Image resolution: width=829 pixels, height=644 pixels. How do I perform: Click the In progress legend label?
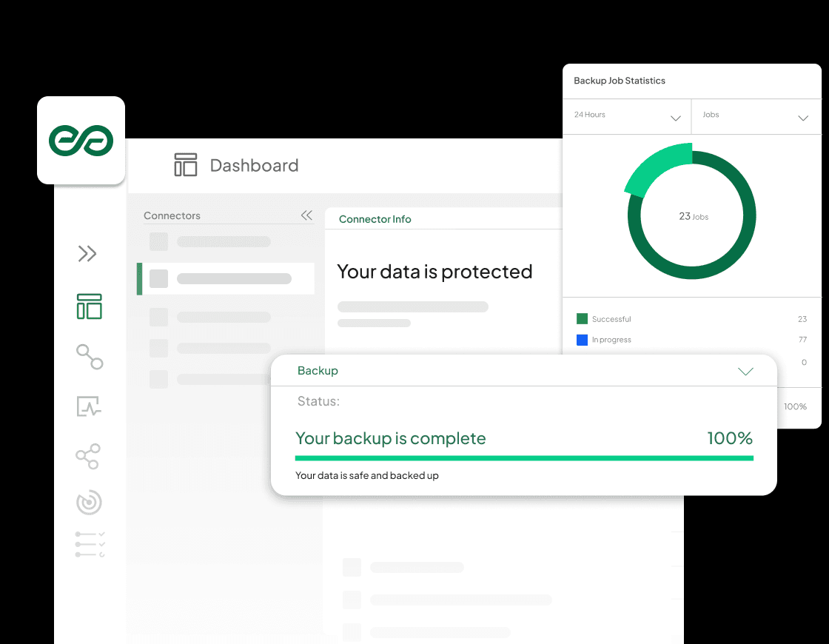coord(611,340)
